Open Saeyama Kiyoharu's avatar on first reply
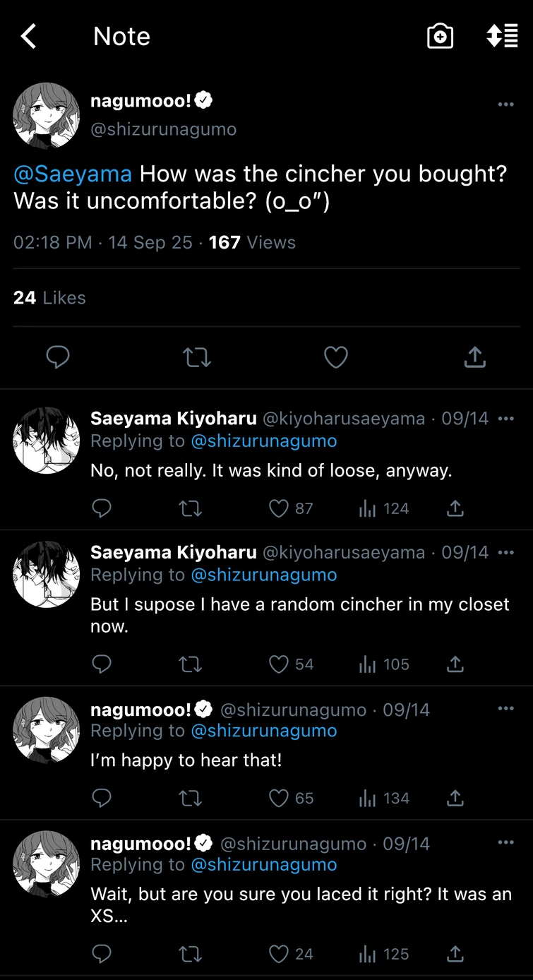The height and width of the screenshot is (980, 533). click(47, 440)
